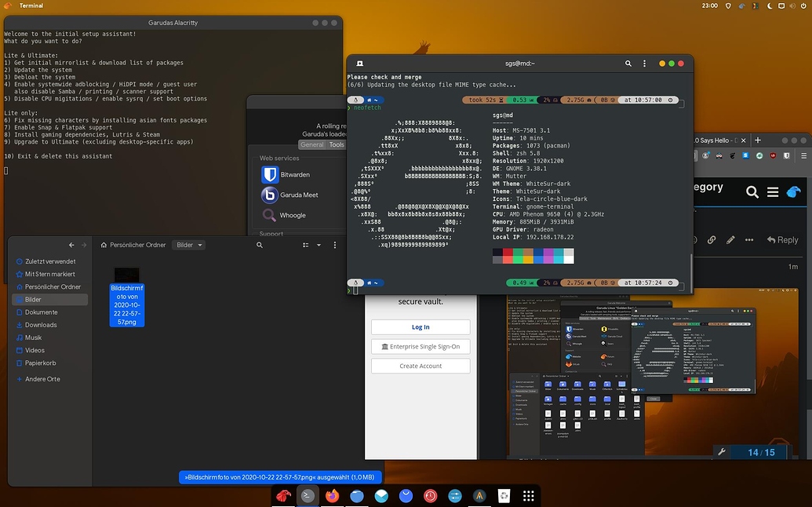Click the Bitwarden shield icon
The image size is (812, 507).
[x=270, y=174]
